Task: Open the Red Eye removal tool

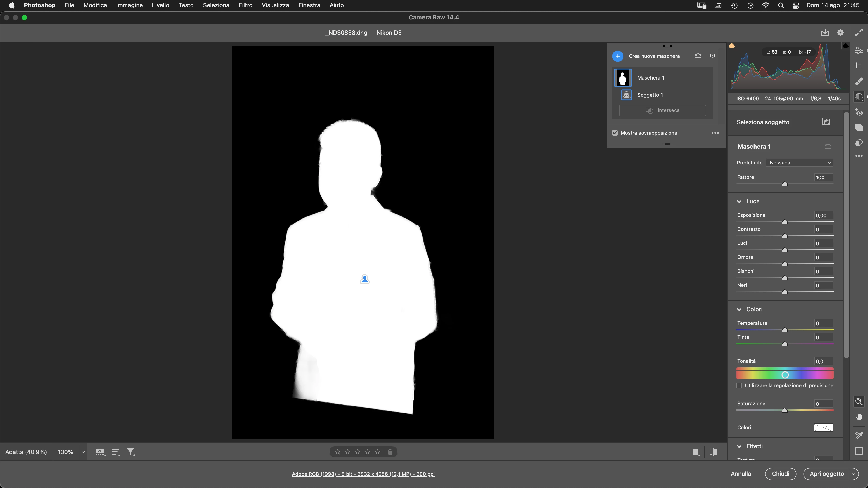Action: click(859, 112)
